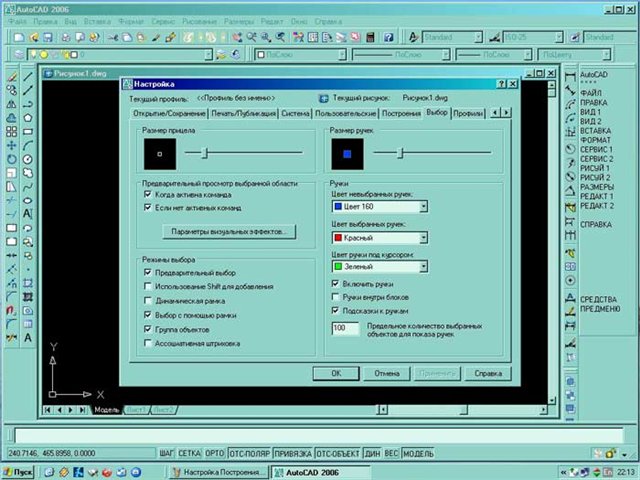The image size is (640, 480).
Task: Switch to the 'Система' tab
Action: (x=295, y=114)
